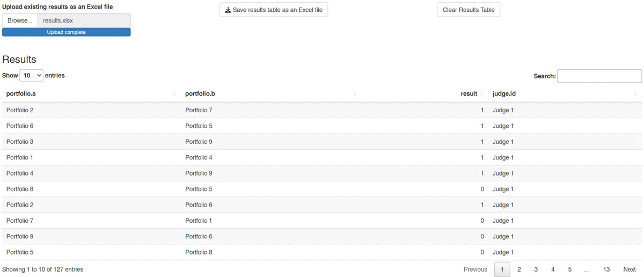
Task: Go to page 2 of results
Action: point(519,269)
